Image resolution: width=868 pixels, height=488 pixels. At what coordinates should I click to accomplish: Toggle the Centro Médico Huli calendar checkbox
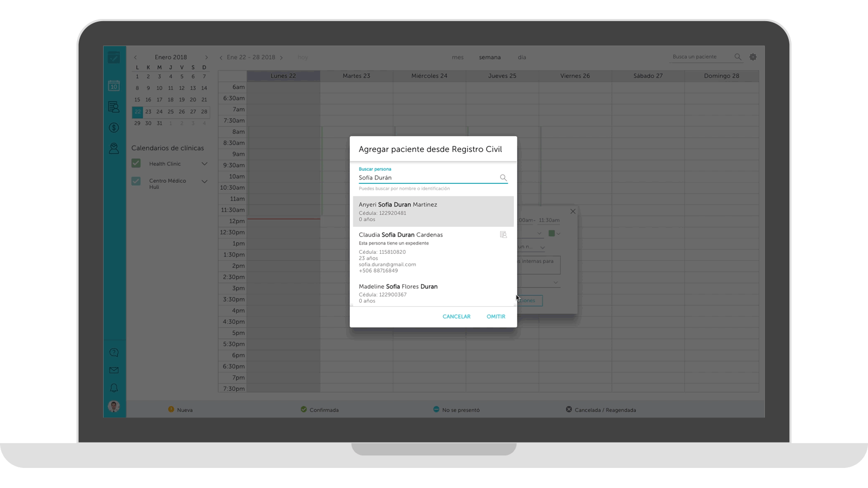click(x=136, y=181)
